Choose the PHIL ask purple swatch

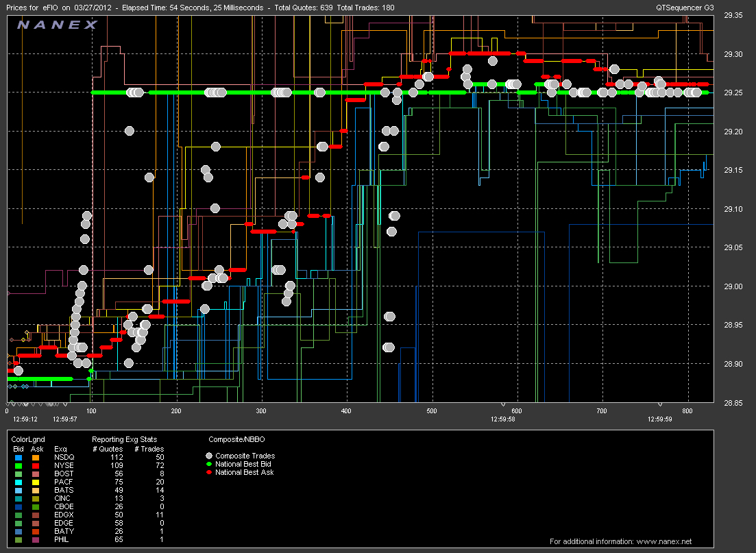(x=36, y=539)
